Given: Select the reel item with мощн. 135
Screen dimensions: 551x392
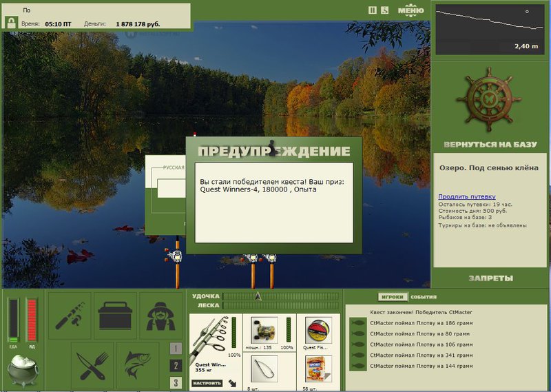Looking at the screenshot, I should [x=264, y=330].
